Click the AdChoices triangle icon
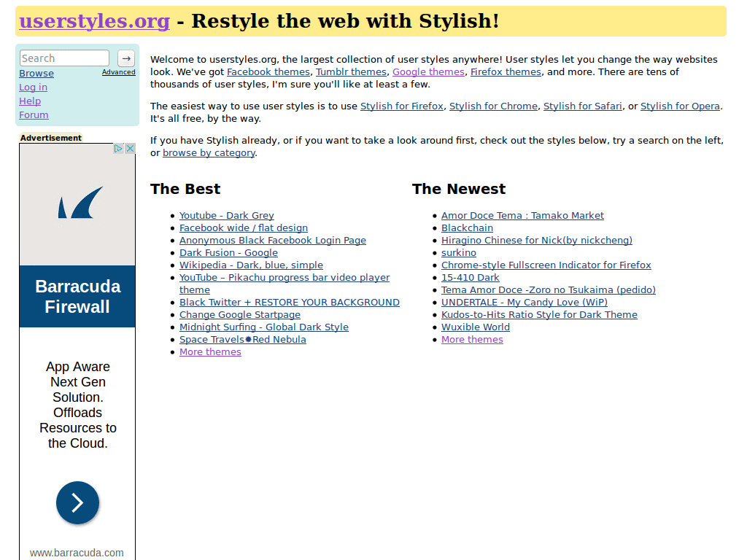This screenshot has width=747, height=560. (118, 149)
